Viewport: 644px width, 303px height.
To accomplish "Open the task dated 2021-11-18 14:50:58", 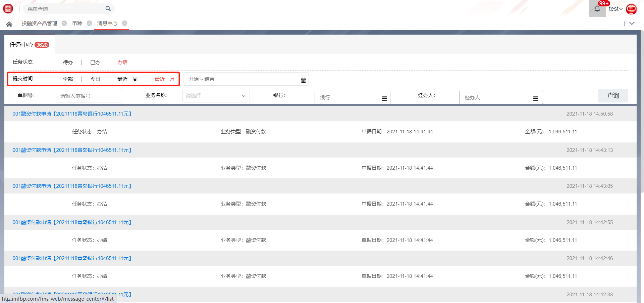I will pos(72,114).
